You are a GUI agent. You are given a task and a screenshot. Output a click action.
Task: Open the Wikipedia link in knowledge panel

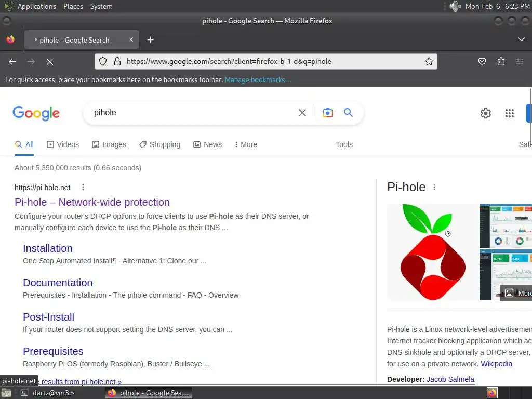pyautogui.click(x=496, y=364)
